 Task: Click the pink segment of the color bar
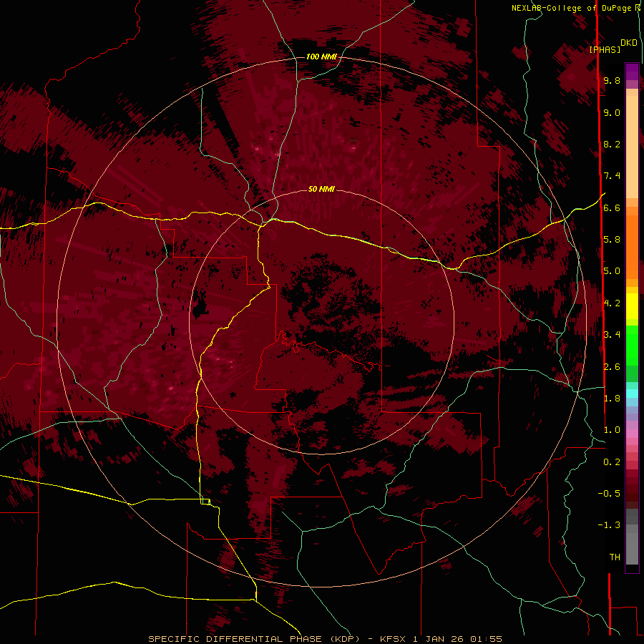click(x=632, y=434)
